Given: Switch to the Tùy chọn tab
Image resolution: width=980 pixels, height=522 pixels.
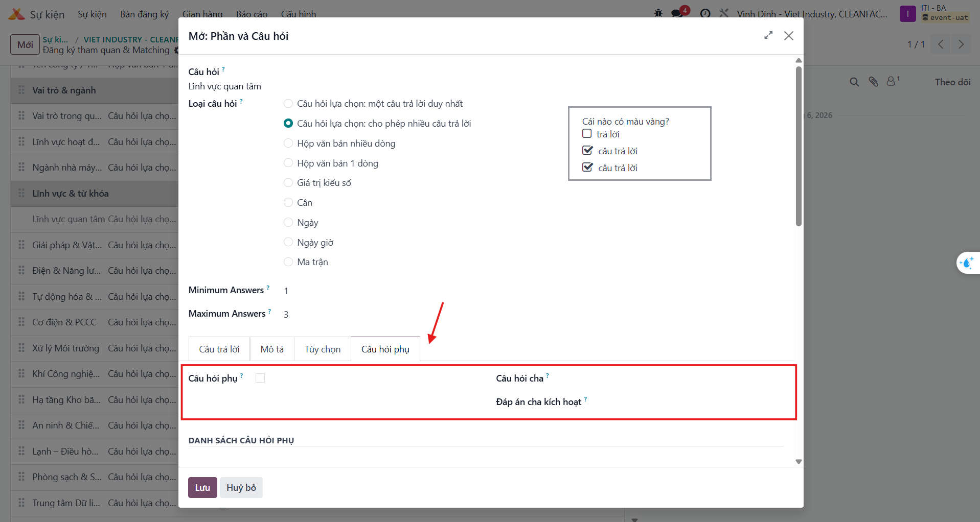Looking at the screenshot, I should tap(323, 349).
